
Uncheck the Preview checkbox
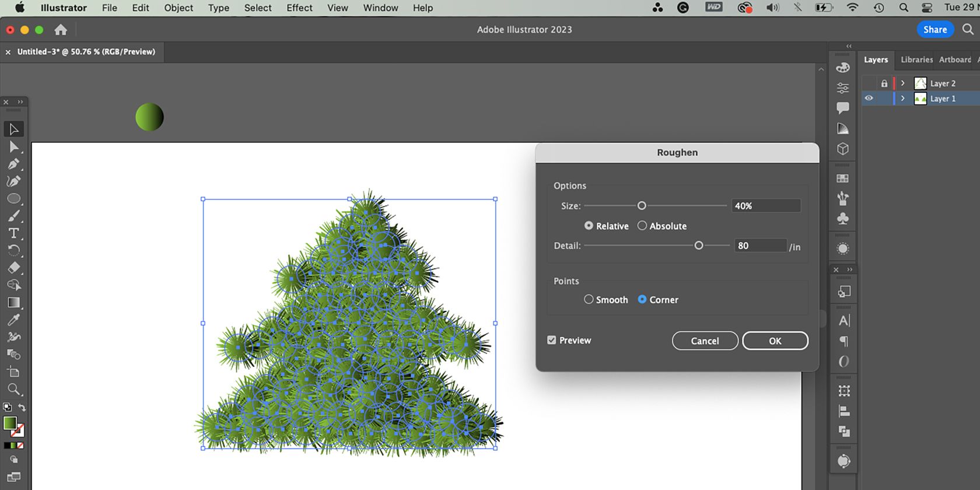552,340
